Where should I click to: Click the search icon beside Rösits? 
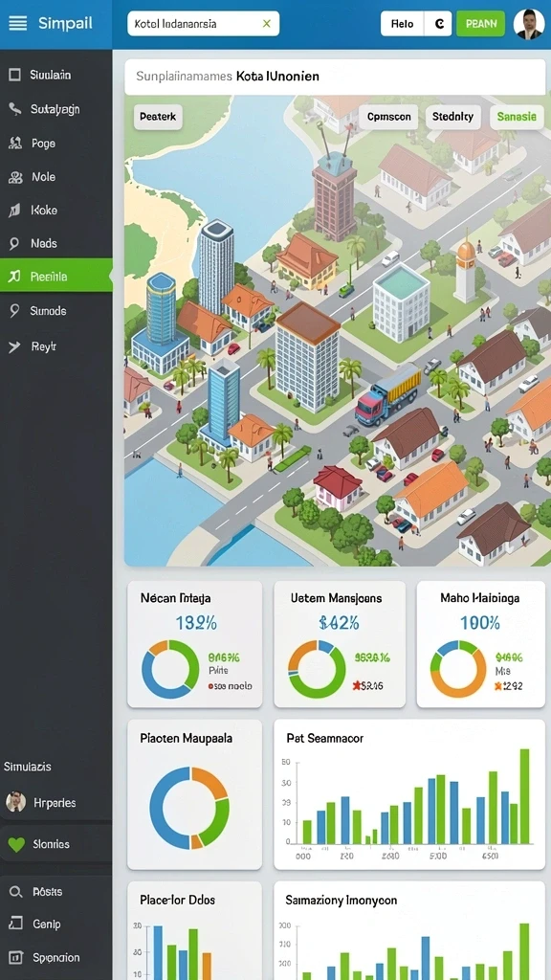tap(15, 892)
